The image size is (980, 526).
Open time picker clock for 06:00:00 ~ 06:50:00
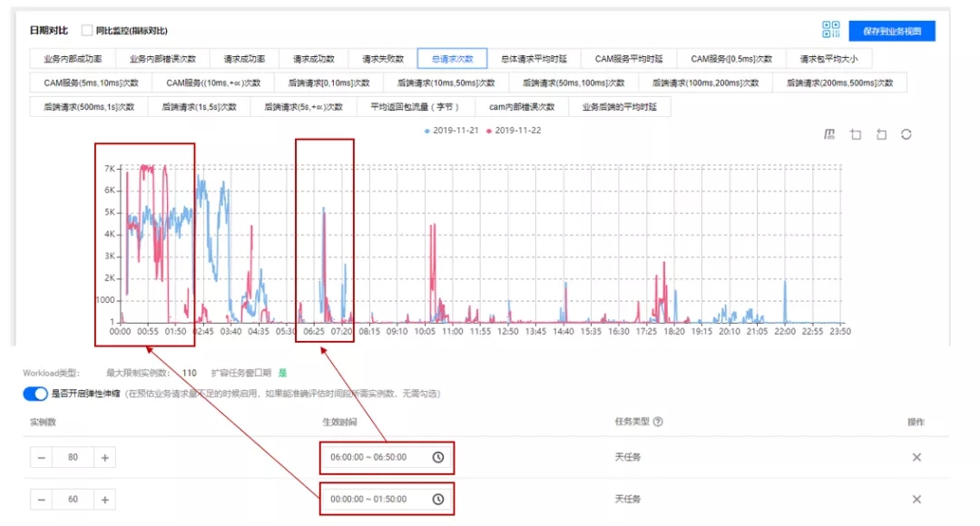click(x=438, y=457)
